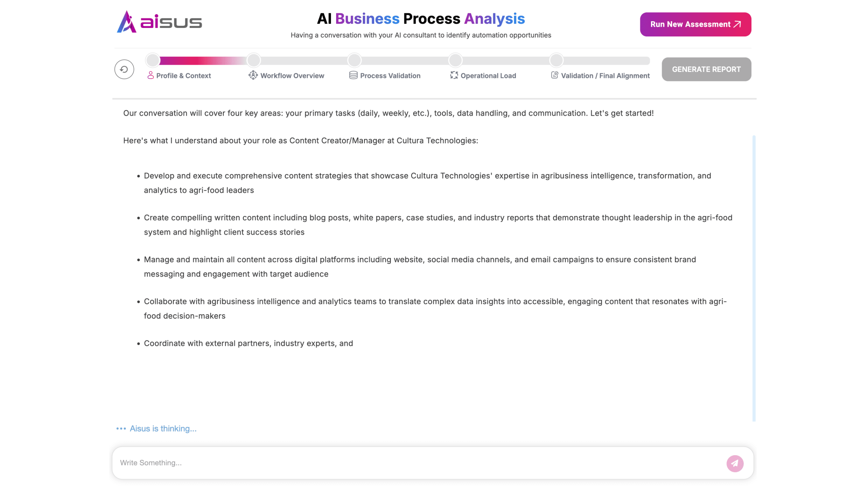
Task: Click the Workflow Overview icon
Action: coord(253,75)
